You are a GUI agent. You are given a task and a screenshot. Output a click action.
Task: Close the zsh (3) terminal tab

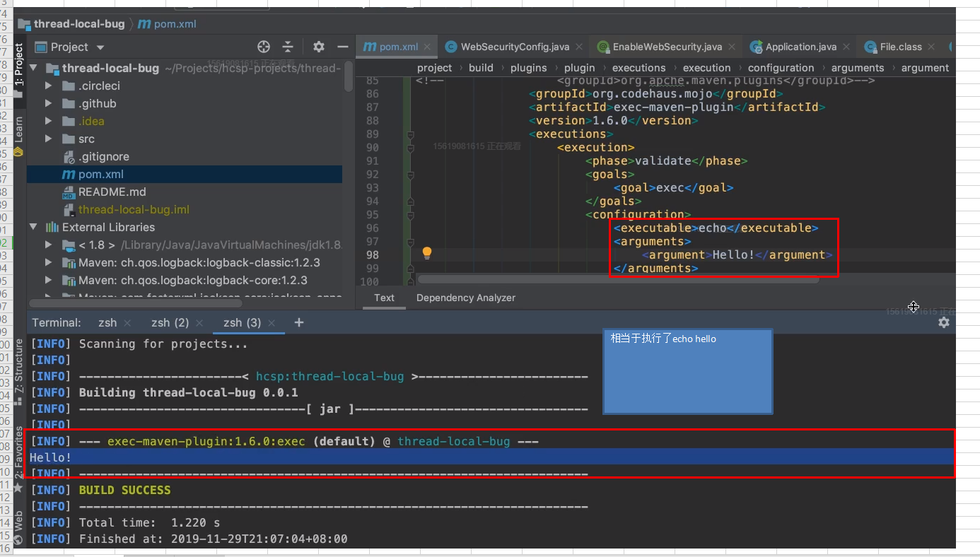pos(272,322)
